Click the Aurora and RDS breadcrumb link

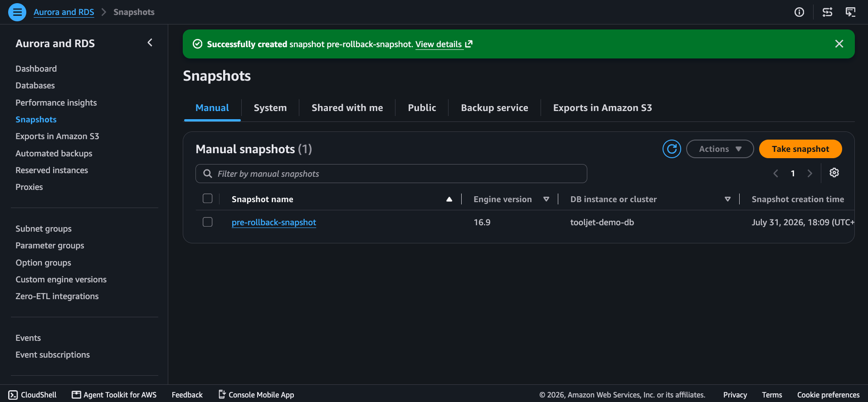[x=64, y=12]
